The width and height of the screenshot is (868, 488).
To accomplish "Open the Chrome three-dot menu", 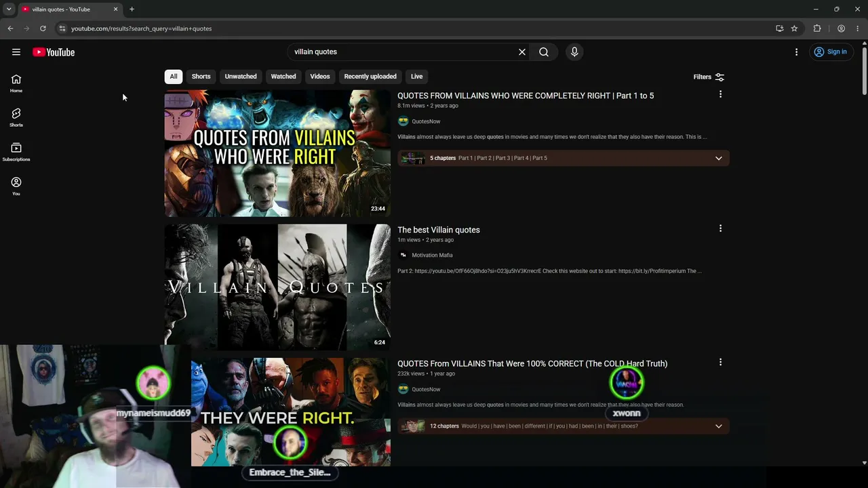I will coord(858,28).
